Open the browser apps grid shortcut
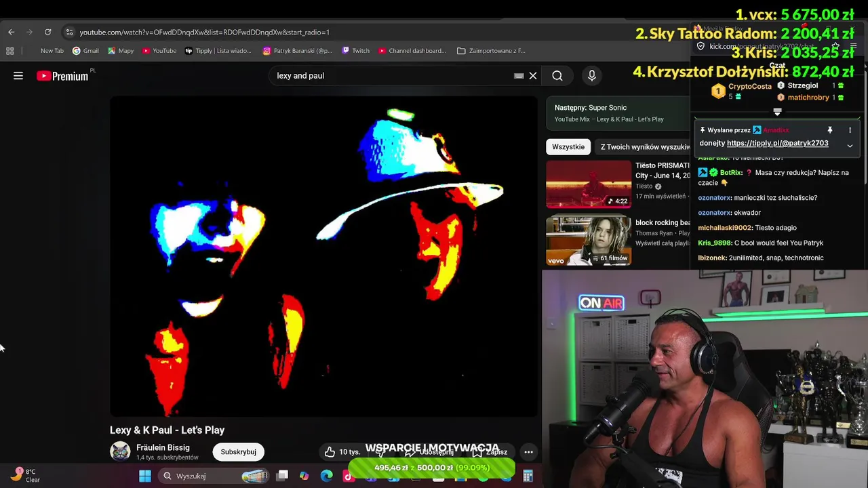868x488 pixels. pyautogui.click(x=9, y=51)
